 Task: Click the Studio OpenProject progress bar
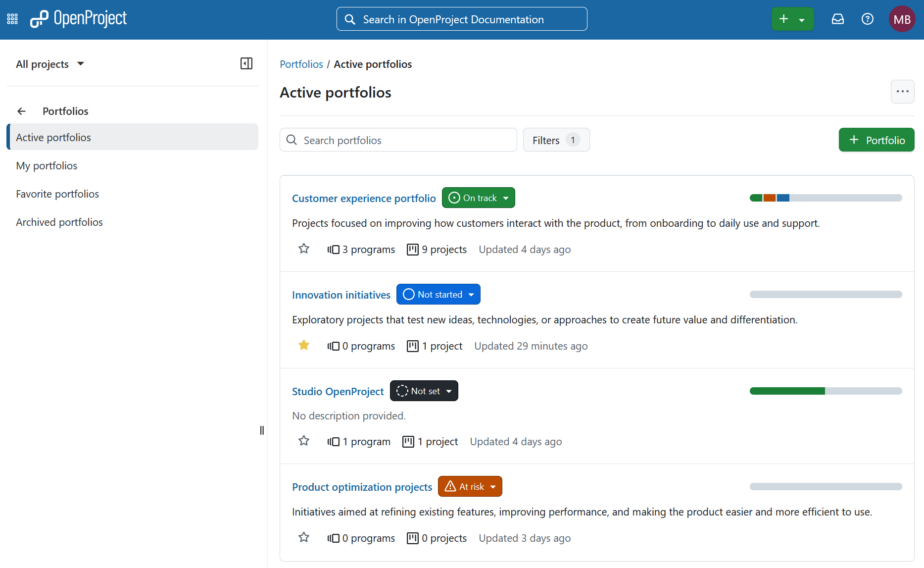pyautogui.click(x=825, y=391)
